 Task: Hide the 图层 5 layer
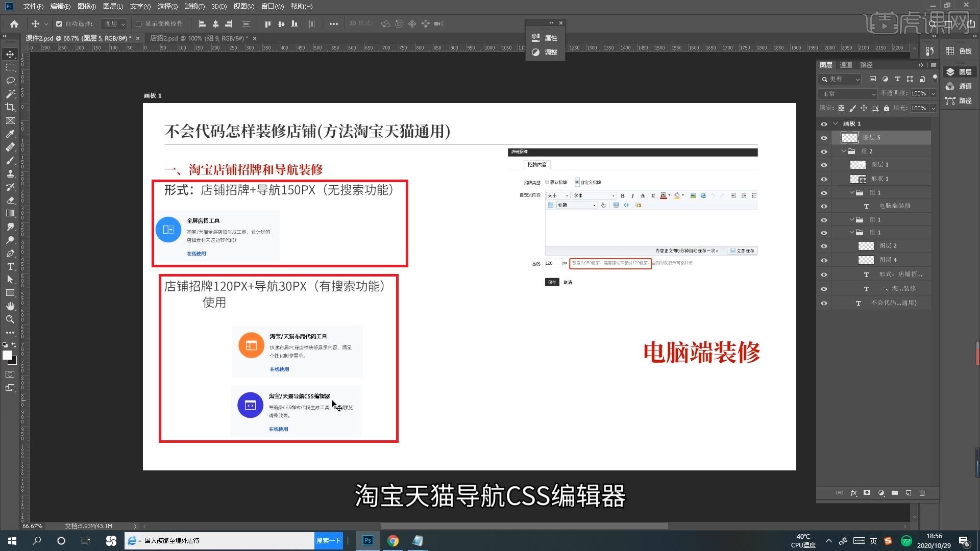(x=824, y=138)
